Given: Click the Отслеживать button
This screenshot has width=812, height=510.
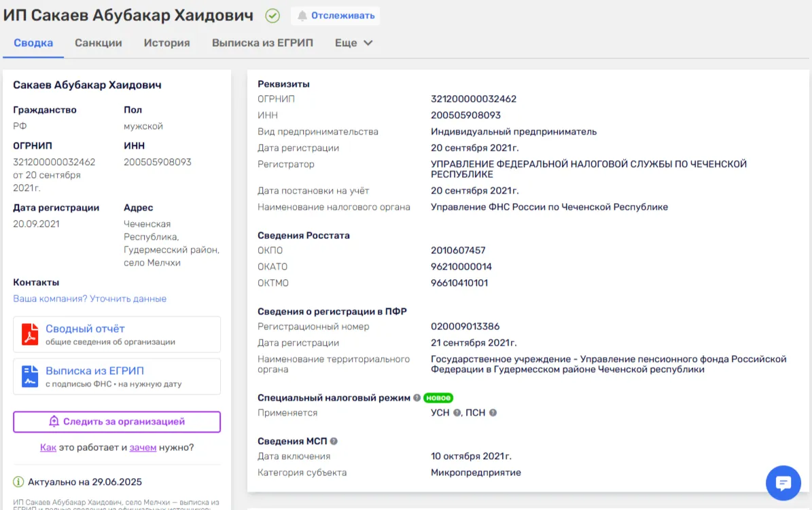Looking at the screenshot, I should (x=335, y=16).
